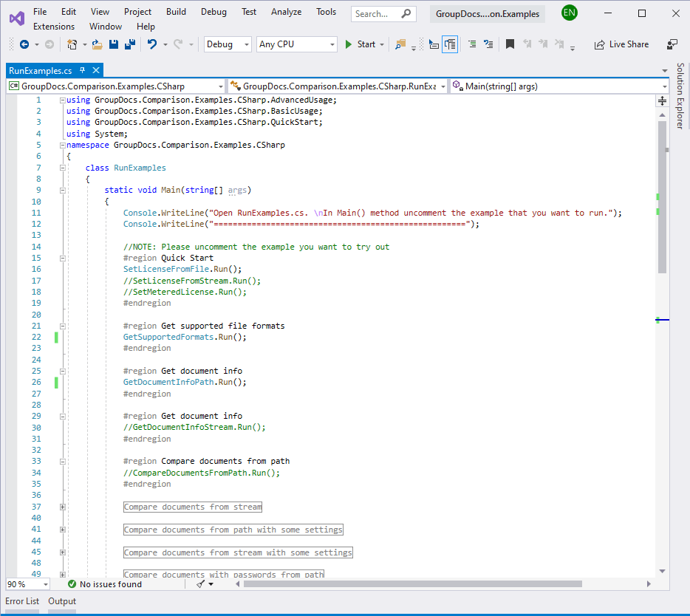The width and height of the screenshot is (690, 616).
Task: Click the select-element toolbar icon beside Find
Action: point(434,44)
